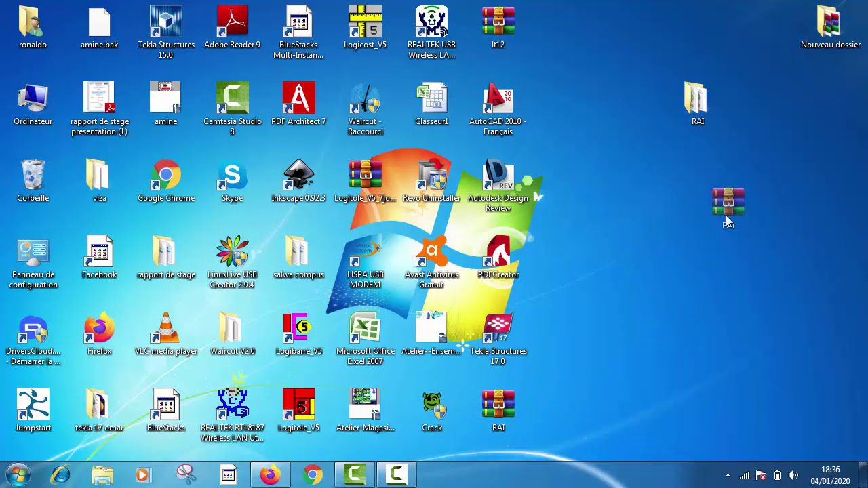
Task: Open Microsoft Office Excel 2007
Action: click(x=365, y=329)
